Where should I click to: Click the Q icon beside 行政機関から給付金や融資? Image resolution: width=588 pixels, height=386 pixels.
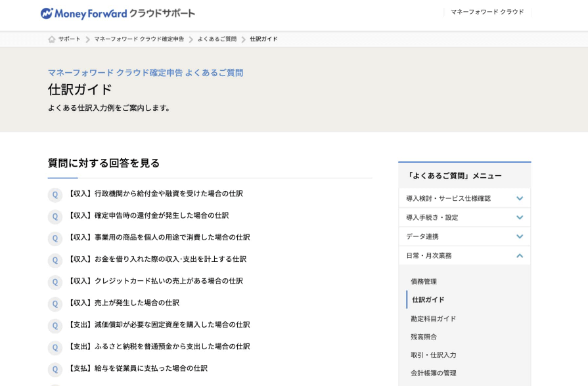coord(55,195)
